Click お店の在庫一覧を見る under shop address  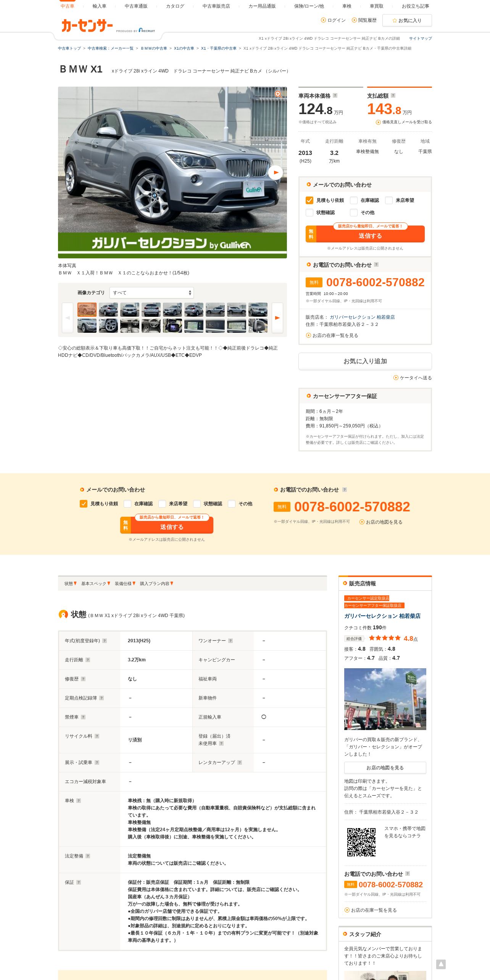[332, 335]
